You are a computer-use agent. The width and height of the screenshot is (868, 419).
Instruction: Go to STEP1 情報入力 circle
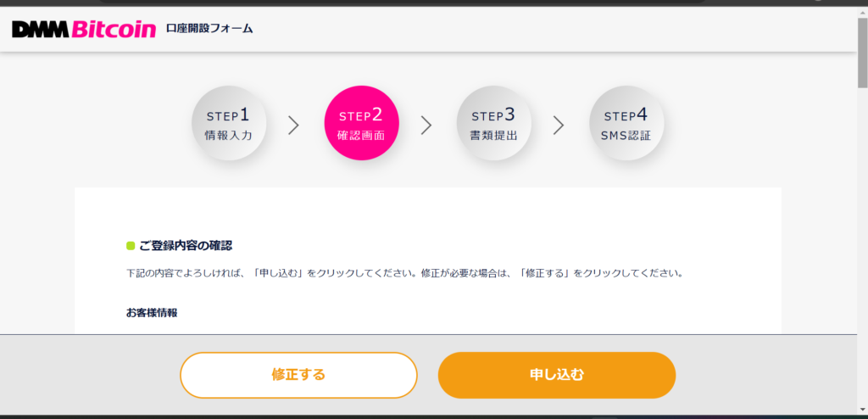[229, 123]
